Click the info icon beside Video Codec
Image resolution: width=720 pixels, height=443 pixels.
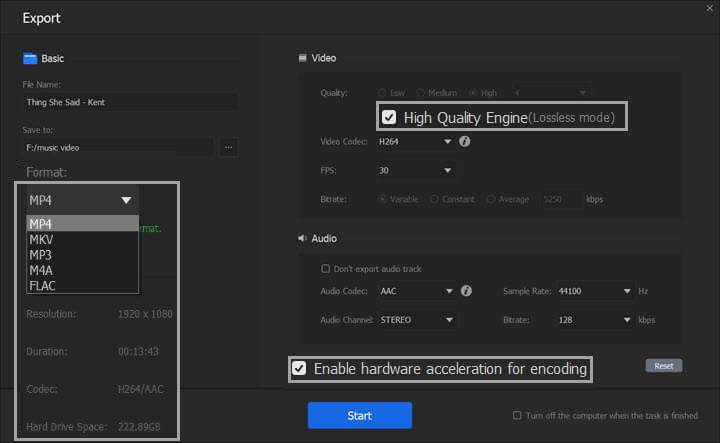point(465,142)
